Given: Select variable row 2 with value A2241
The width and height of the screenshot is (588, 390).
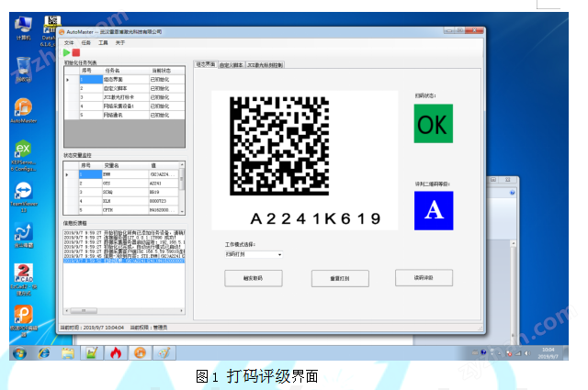Looking at the screenshot, I should tap(121, 184).
